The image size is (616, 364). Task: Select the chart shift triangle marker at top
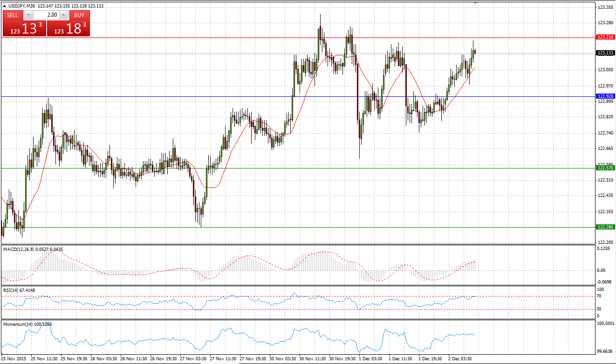pos(475,4)
